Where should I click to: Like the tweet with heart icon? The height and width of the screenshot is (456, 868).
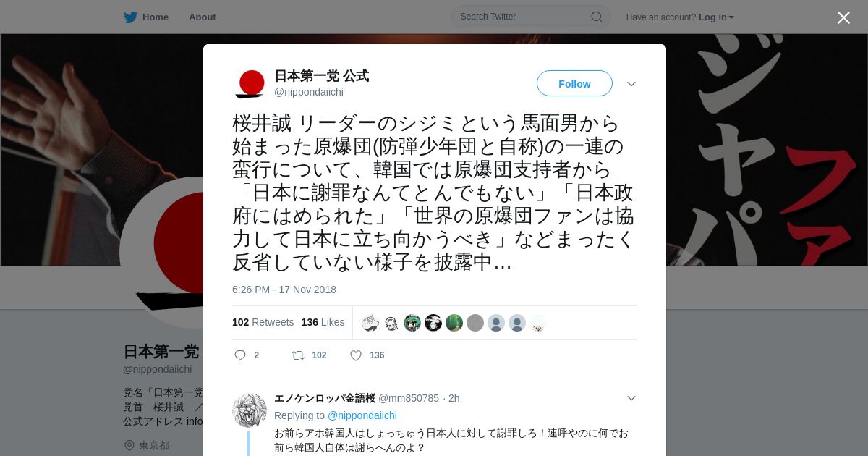(356, 355)
